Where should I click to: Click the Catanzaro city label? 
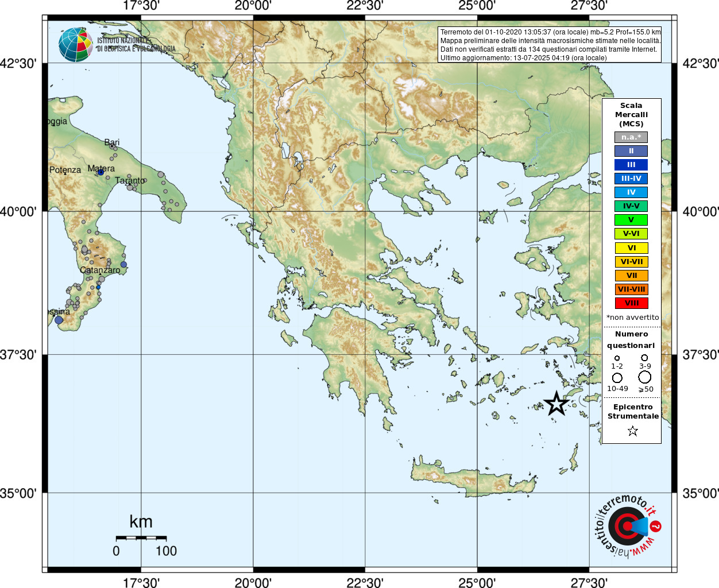pos(100,270)
